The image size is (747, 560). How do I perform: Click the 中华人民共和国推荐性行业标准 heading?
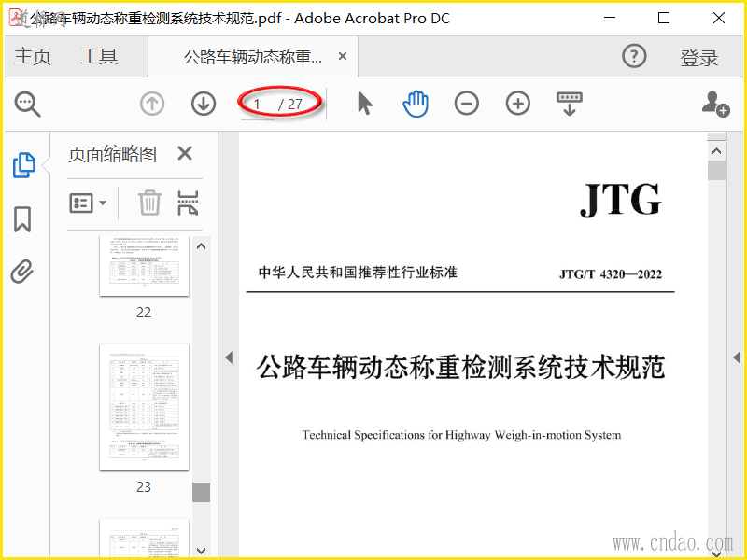[x=358, y=272]
